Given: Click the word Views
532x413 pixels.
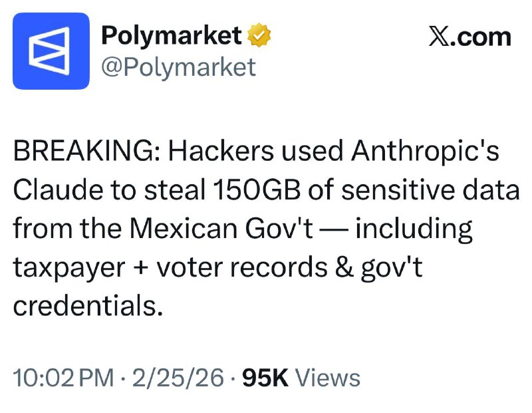Looking at the screenshot, I should 328,378.
